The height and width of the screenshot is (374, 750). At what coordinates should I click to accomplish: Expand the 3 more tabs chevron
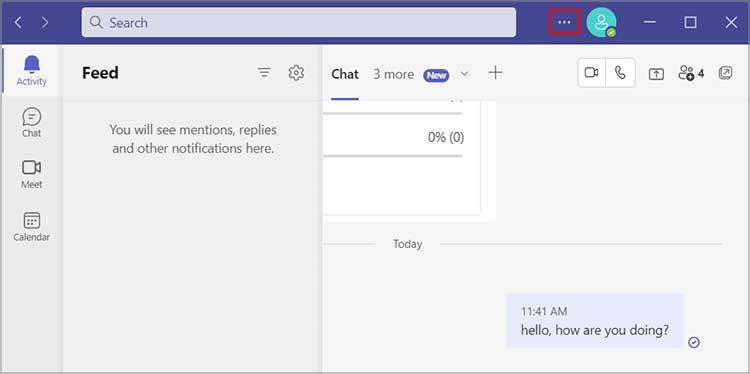tap(464, 74)
